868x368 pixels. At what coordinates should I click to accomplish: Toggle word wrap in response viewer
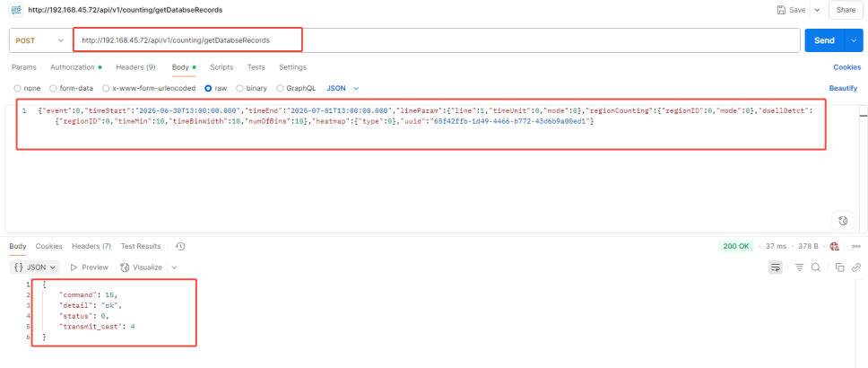click(x=776, y=267)
